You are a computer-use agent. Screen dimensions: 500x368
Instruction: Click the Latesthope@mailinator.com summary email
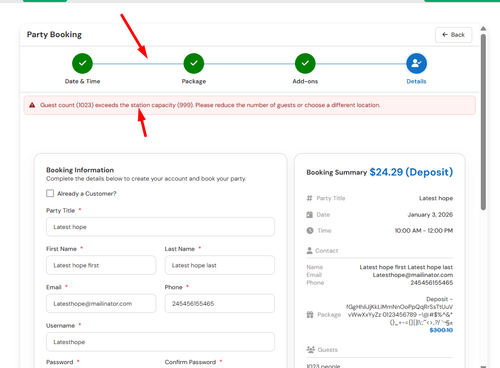(x=413, y=275)
